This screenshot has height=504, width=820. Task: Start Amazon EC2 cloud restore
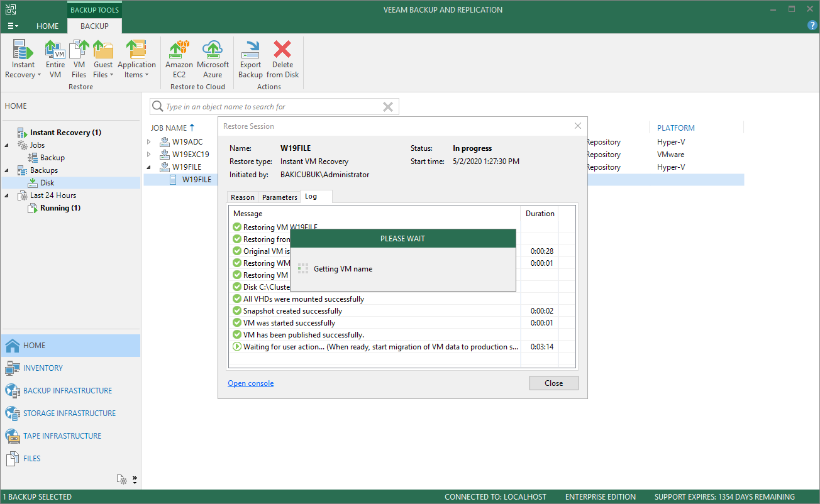point(179,60)
